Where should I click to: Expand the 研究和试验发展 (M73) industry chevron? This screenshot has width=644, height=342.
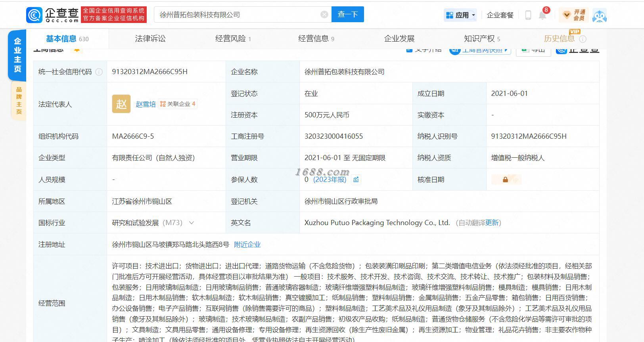click(192, 223)
